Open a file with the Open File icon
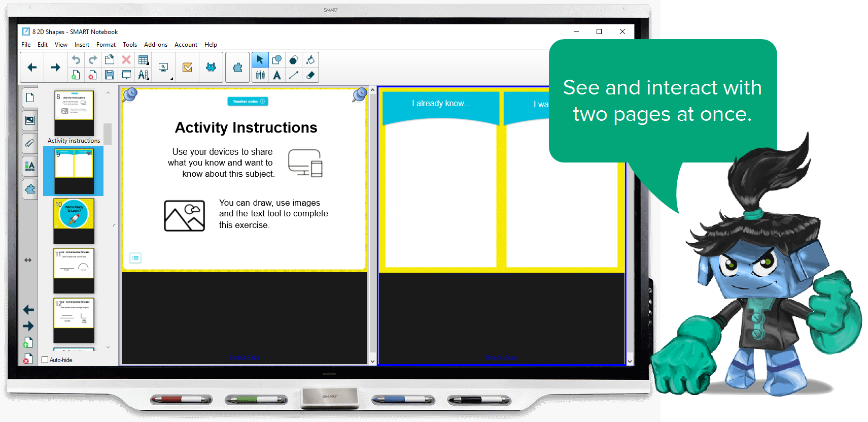868x422 pixels. click(x=109, y=60)
